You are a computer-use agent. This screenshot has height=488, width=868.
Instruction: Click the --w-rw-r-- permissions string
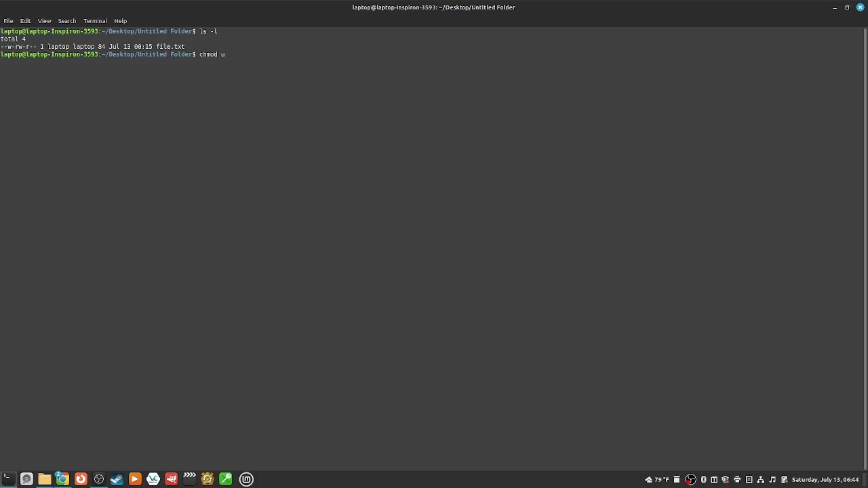[18, 47]
